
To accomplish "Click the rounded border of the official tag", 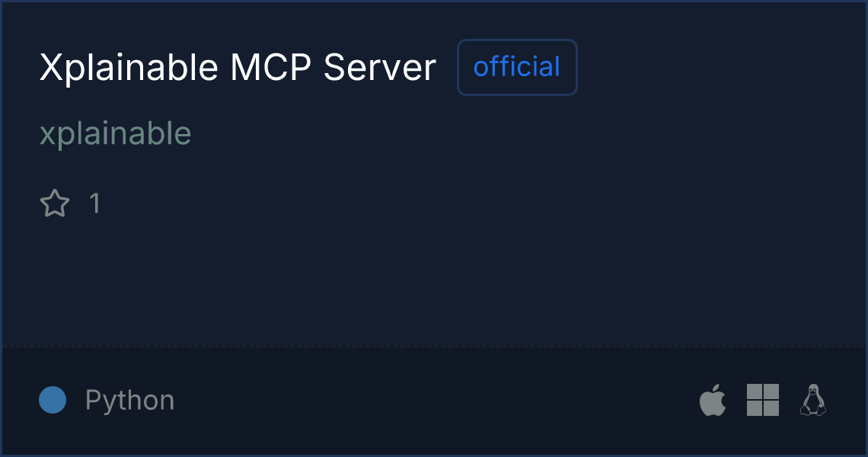I will pos(517,40).
